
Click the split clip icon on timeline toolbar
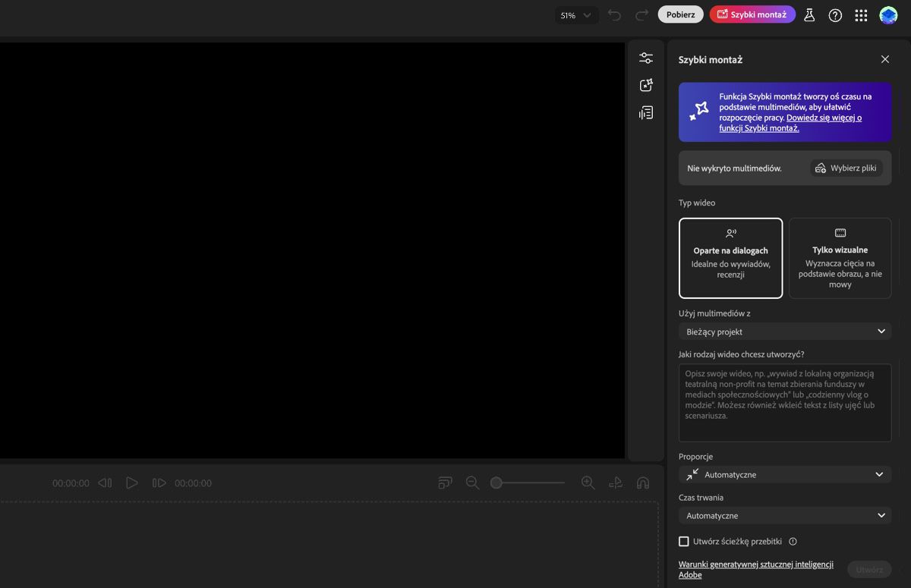coord(616,483)
